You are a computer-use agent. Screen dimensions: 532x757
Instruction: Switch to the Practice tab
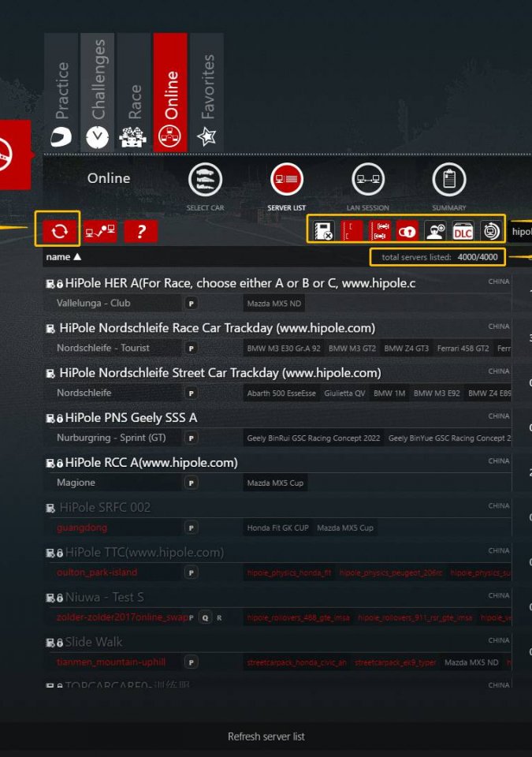[61, 92]
